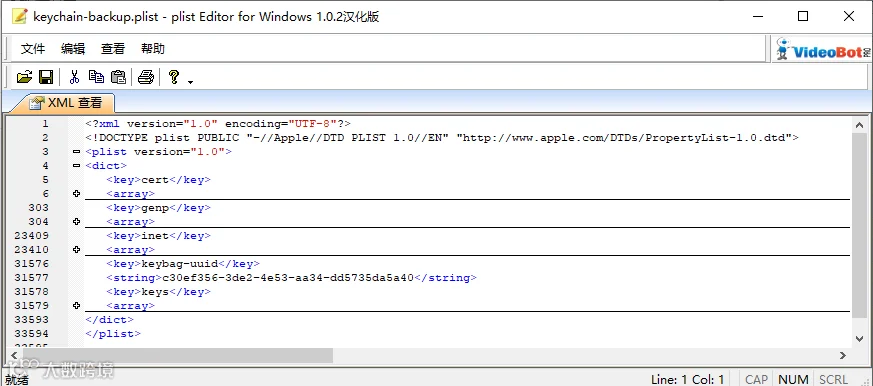
Task: Click the CAP status bar indicator
Action: coord(756,379)
